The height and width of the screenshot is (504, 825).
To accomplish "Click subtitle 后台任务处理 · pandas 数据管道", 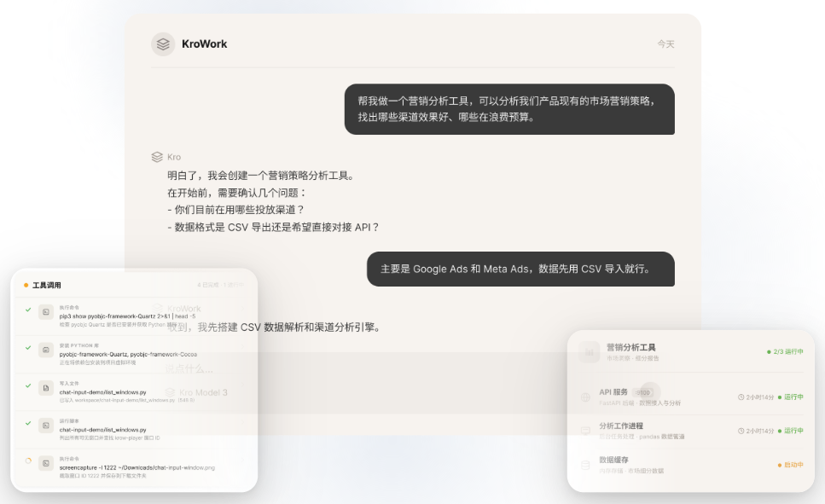I will (x=642, y=437).
